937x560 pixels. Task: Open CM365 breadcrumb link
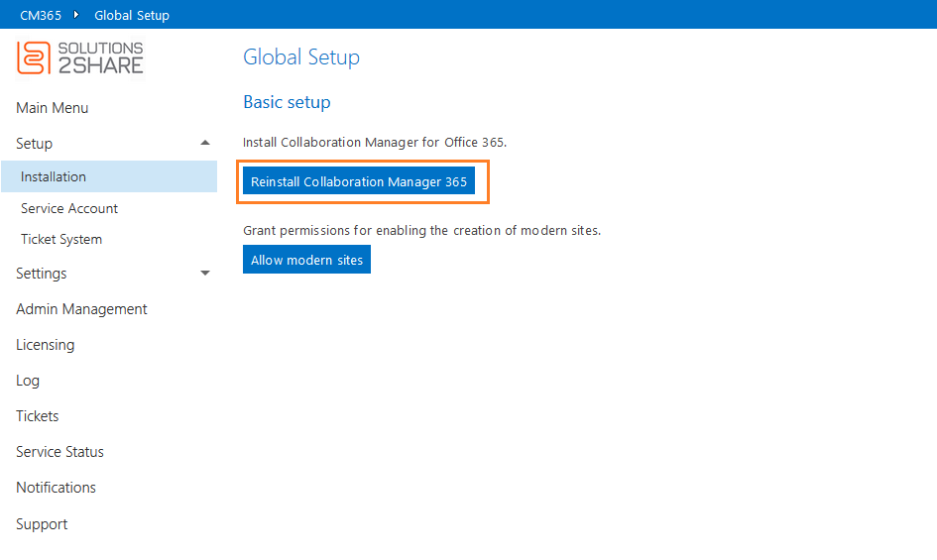pos(41,15)
